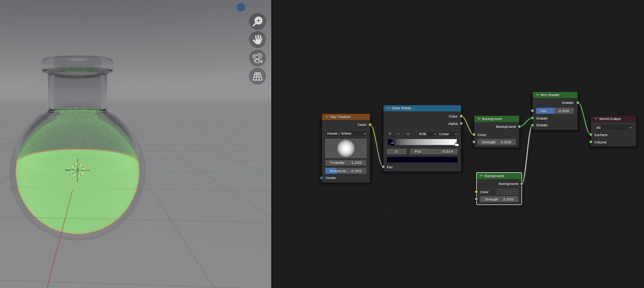The width and height of the screenshot is (644, 288).
Task: Click the blue navigation gizmo axis dot
Action: 241,7
